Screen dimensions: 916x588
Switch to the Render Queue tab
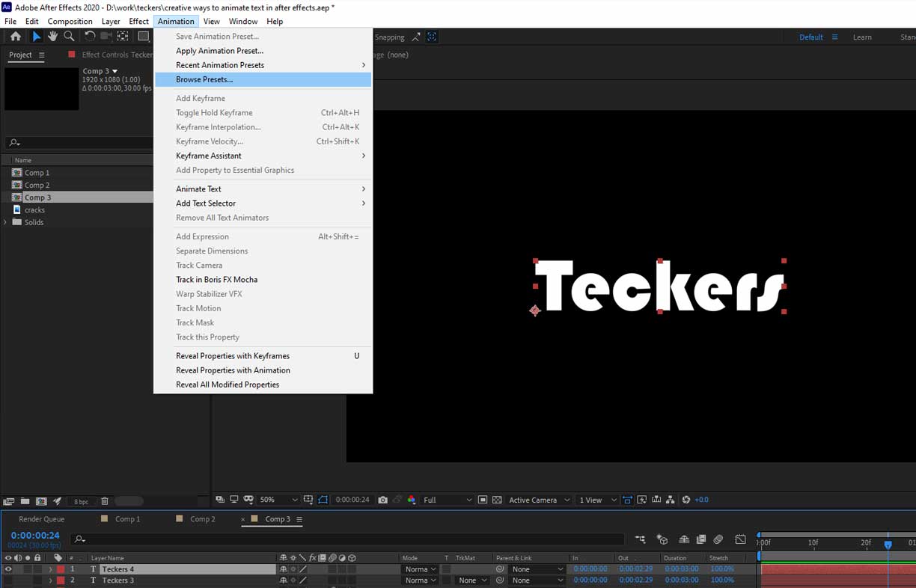click(41, 519)
